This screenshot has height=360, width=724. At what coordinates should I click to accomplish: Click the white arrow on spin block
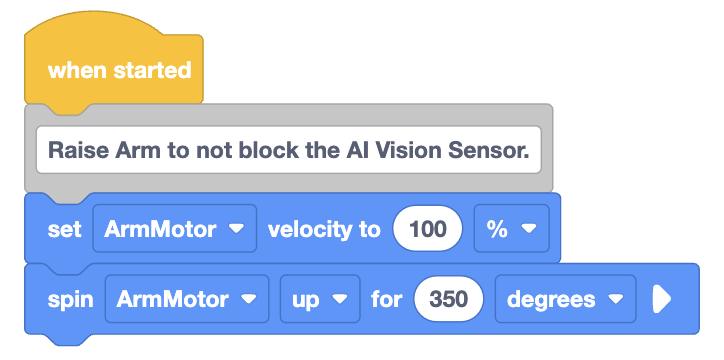(661, 300)
